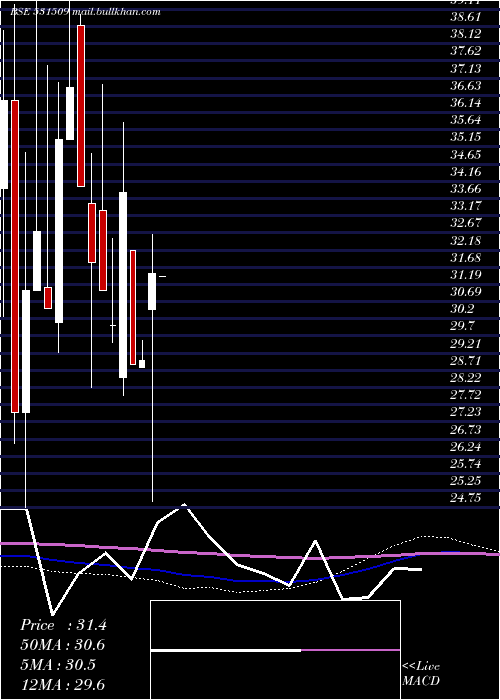Click the 37.62 price axis label
This screenshot has height=700, width=500.
[466, 51]
